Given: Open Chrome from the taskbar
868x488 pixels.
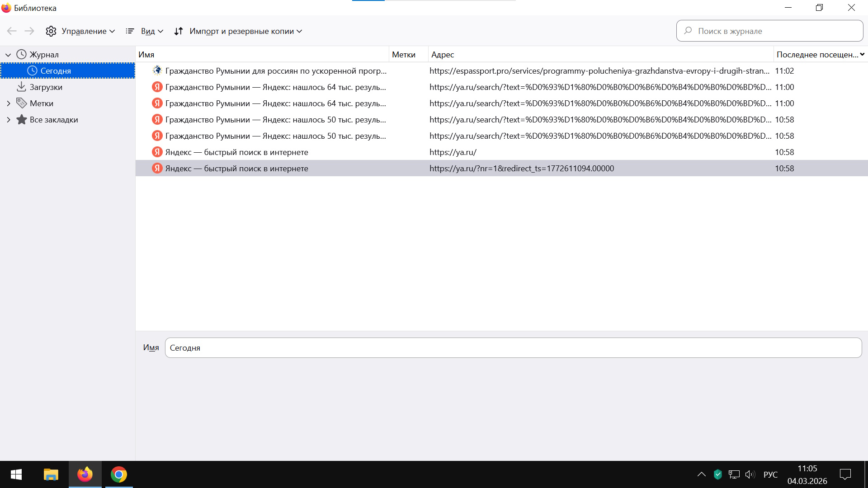Looking at the screenshot, I should tap(118, 474).
